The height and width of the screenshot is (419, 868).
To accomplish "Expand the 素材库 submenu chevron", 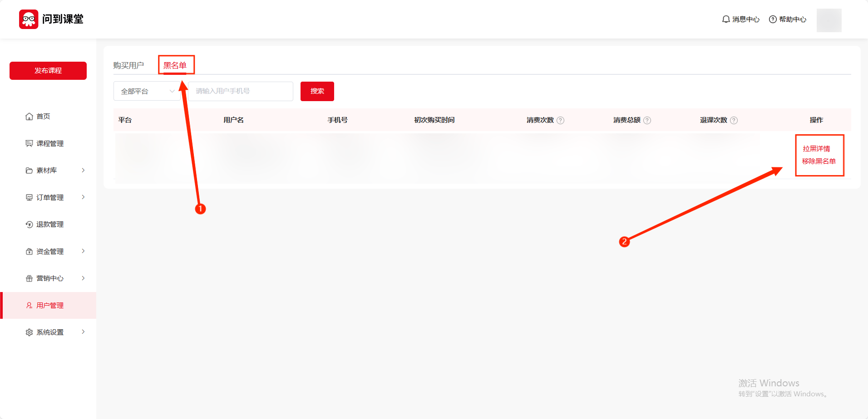I will pos(83,170).
